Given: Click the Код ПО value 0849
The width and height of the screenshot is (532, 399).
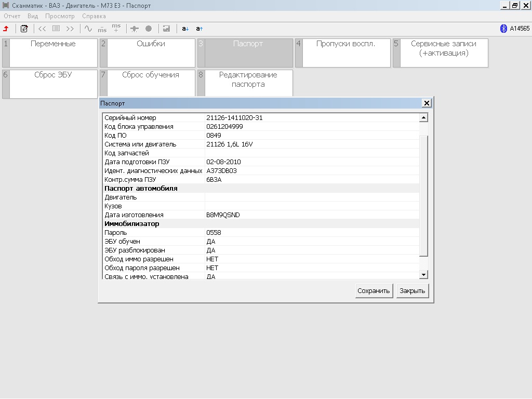Looking at the screenshot, I should click(214, 136).
